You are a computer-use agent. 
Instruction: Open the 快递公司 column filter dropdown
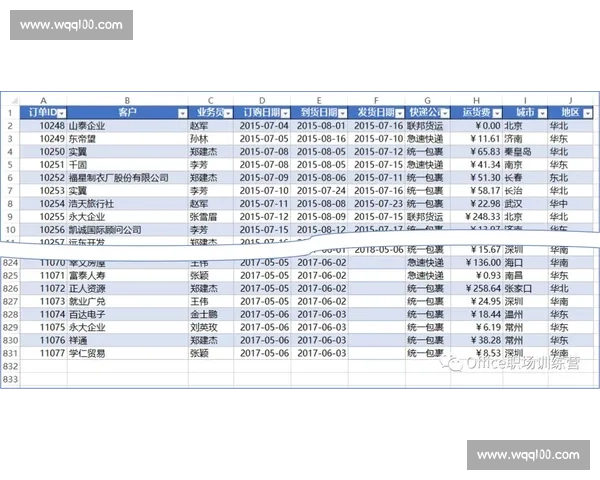(x=445, y=113)
